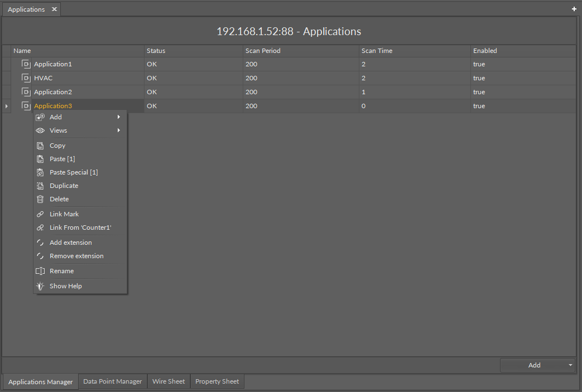
Task: Sort by the Scan Period column header
Action: coord(263,51)
